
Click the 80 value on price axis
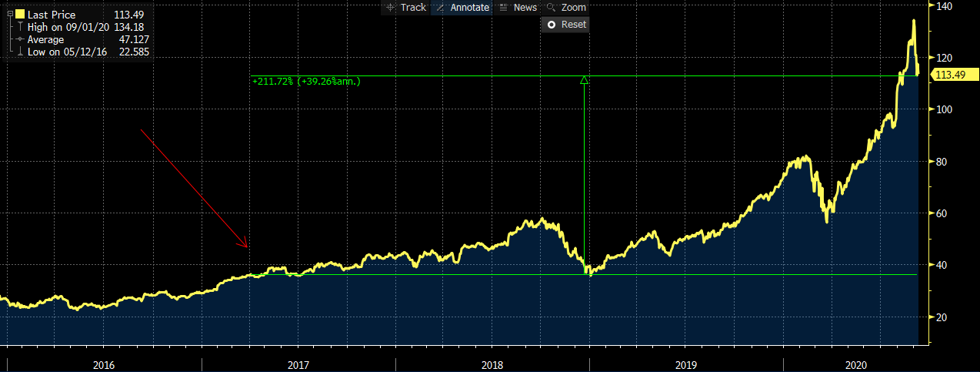coord(941,163)
